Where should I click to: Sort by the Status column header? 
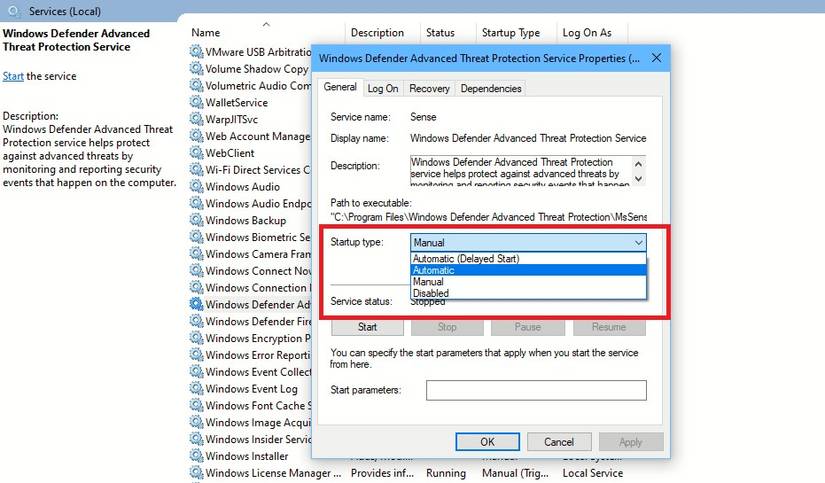[x=440, y=33]
